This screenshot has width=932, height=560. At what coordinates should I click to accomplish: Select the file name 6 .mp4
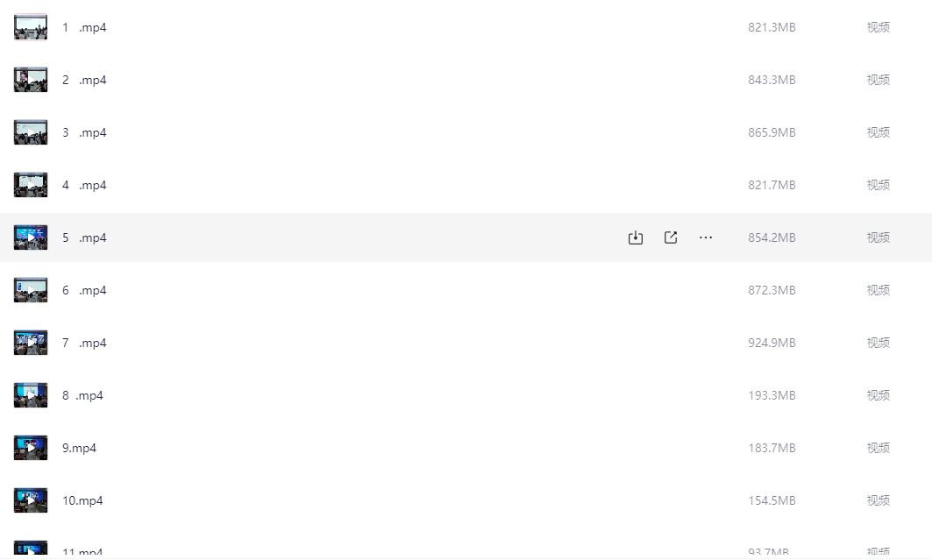84,290
